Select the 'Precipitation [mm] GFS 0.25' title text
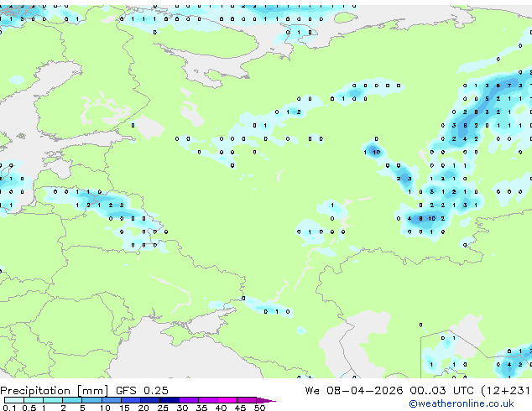 click(84, 391)
